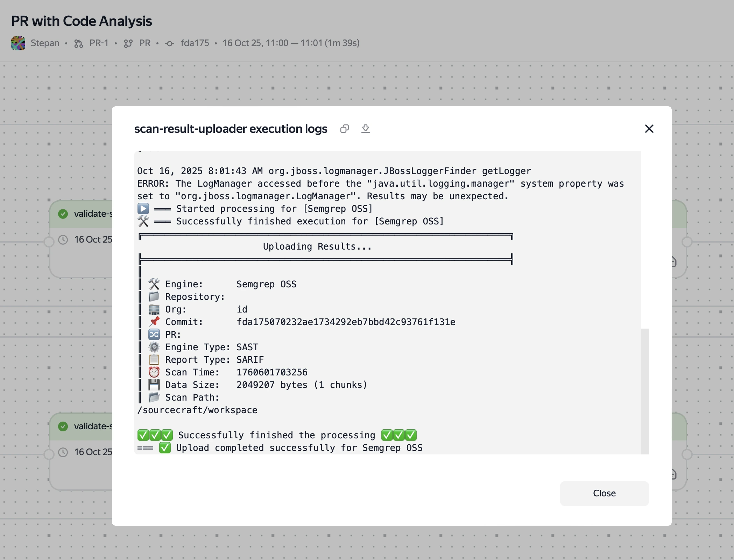Copy the execution logs to clipboard
734x560 pixels.
pos(344,129)
